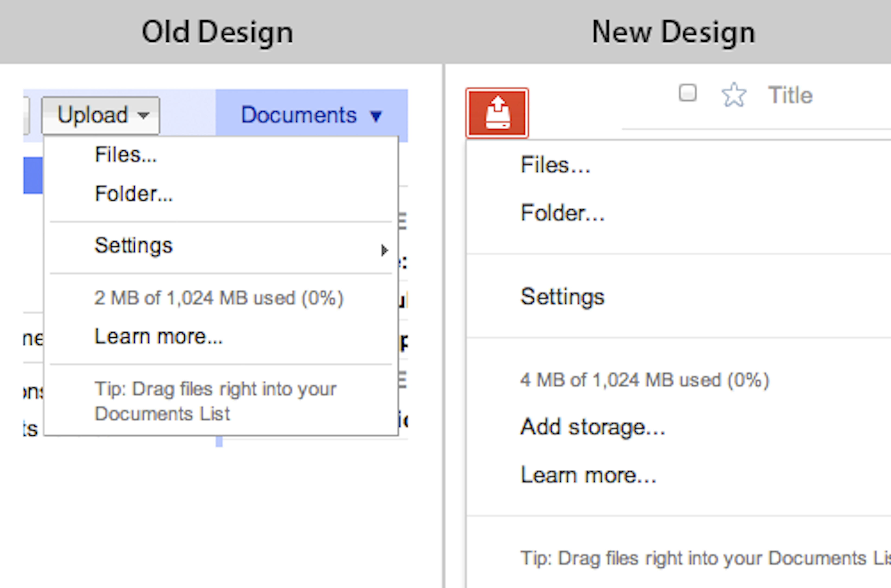
Task: Choose Files... in old design menu
Action: 126,155
